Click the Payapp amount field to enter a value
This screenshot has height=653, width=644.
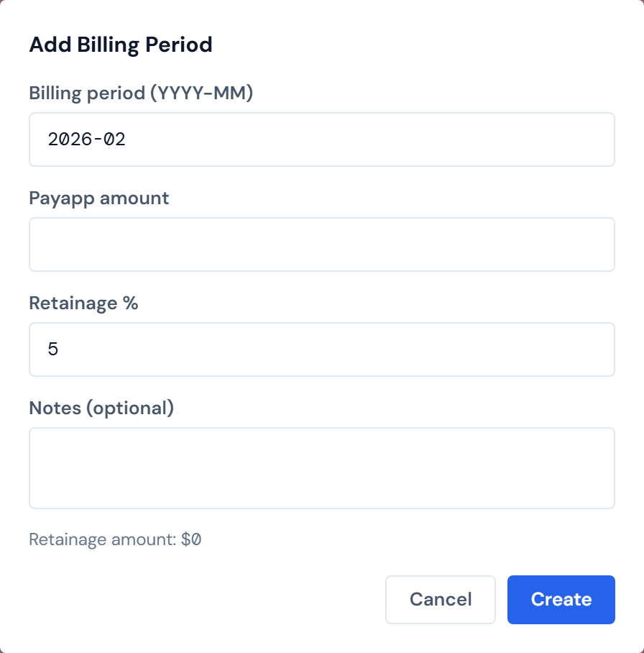pos(322,244)
